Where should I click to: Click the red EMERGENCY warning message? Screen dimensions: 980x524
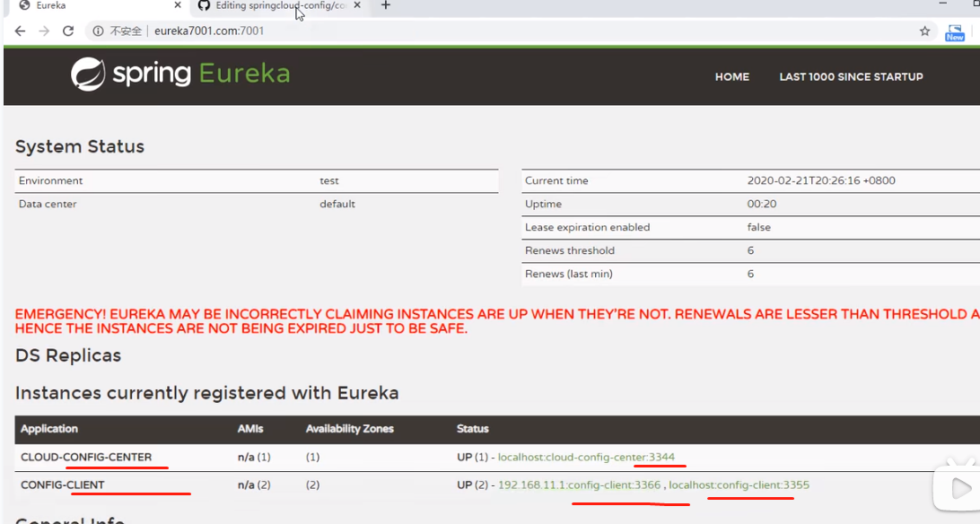pyautogui.click(x=497, y=321)
